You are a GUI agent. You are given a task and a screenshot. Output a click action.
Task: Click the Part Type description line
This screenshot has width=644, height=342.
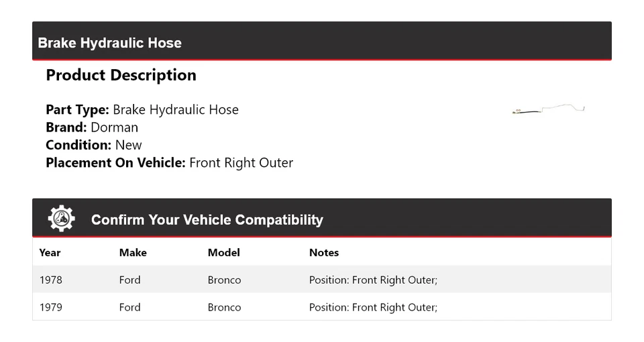(x=142, y=110)
